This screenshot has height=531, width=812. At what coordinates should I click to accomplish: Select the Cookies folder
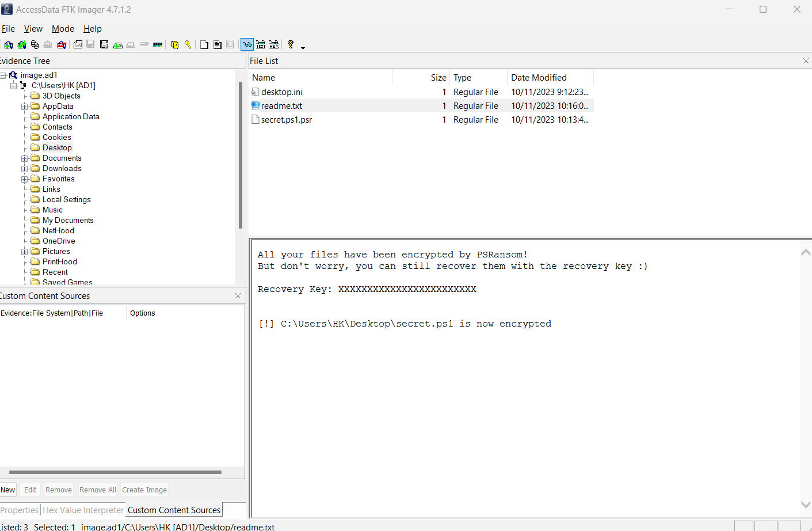point(57,138)
